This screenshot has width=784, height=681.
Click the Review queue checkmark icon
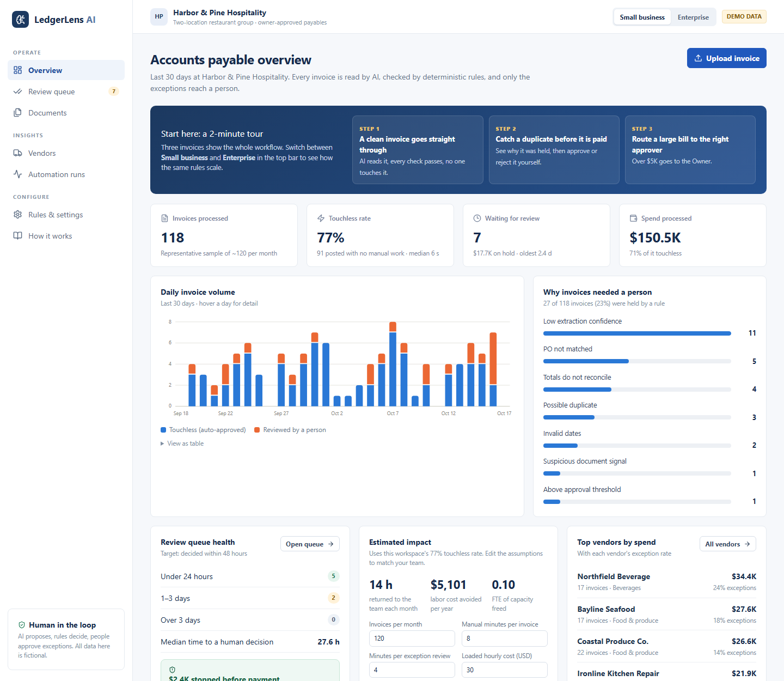click(x=18, y=92)
